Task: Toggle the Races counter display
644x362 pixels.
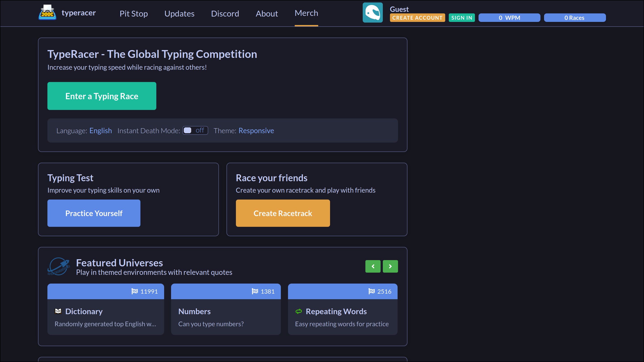Action: [574, 18]
